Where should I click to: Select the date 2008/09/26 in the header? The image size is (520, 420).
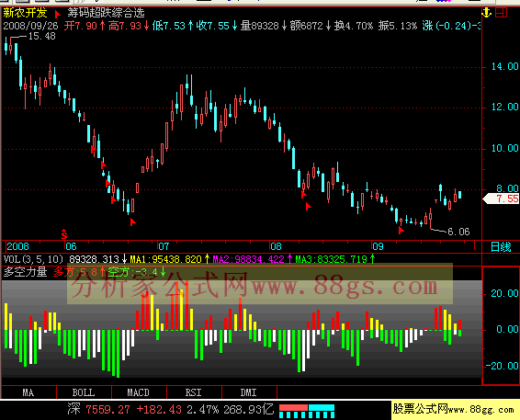click(30, 26)
